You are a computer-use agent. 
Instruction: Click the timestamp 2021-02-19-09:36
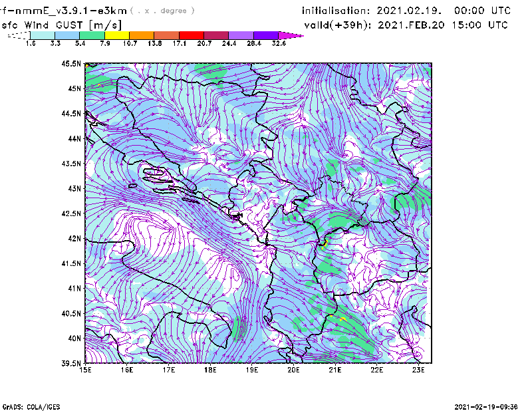[486, 407]
